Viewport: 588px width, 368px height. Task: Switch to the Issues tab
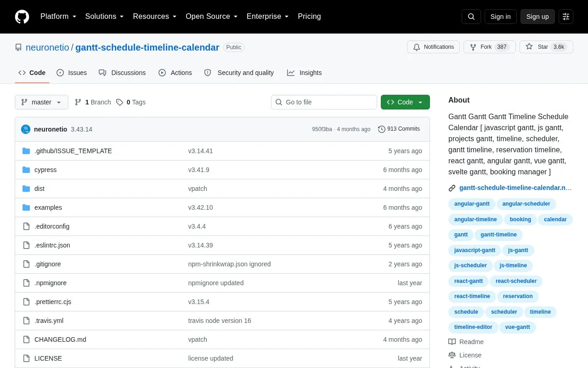72,73
